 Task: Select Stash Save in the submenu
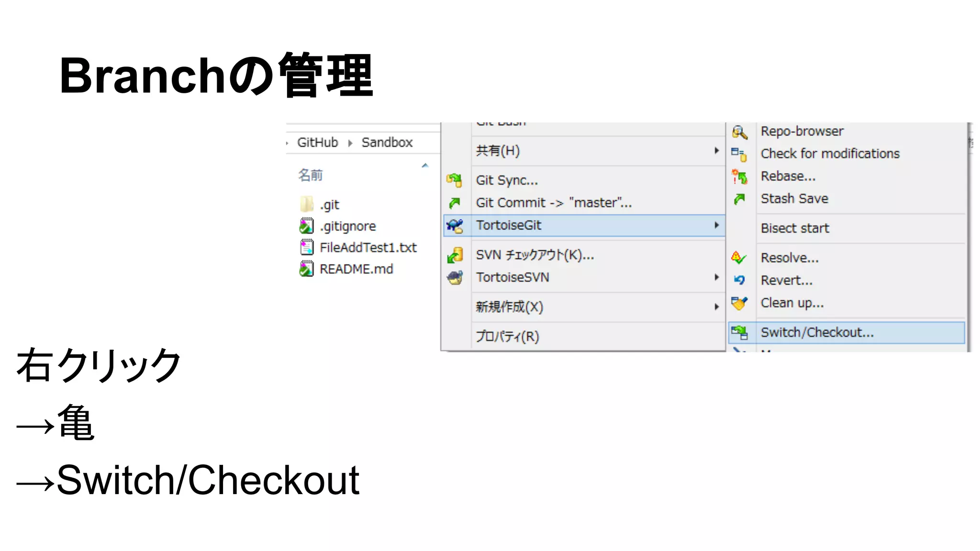click(846, 199)
